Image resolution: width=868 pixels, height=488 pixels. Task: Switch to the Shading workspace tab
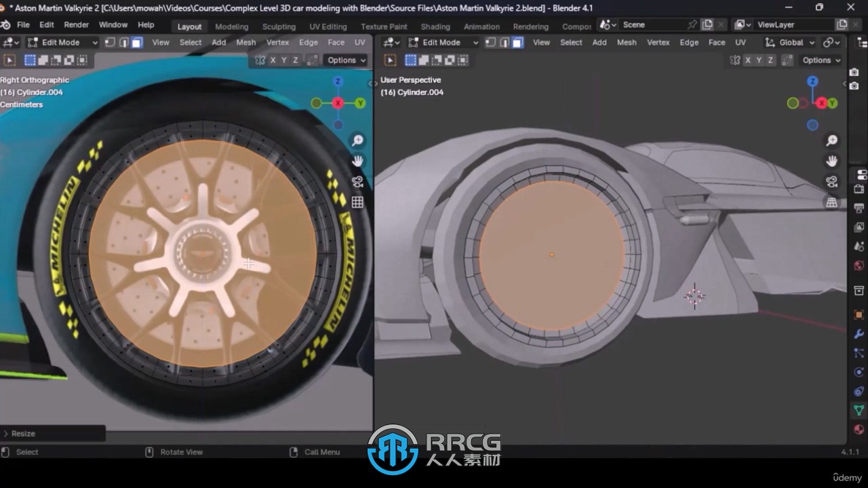click(435, 26)
